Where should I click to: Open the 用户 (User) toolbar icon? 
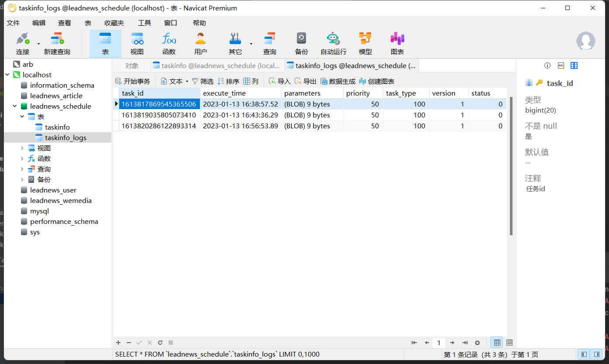pyautogui.click(x=201, y=44)
